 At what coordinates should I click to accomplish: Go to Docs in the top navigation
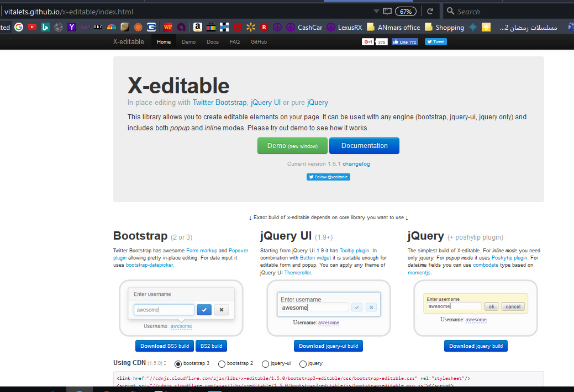(x=212, y=42)
